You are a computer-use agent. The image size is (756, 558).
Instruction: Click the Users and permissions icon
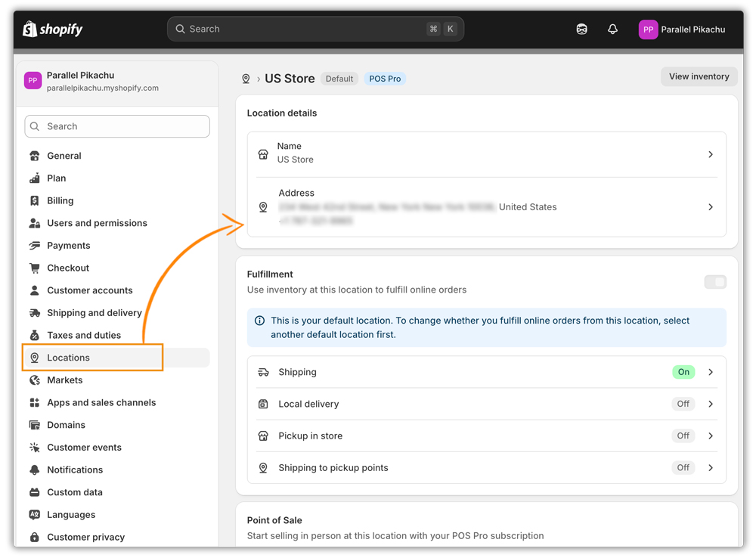pyautogui.click(x=35, y=223)
